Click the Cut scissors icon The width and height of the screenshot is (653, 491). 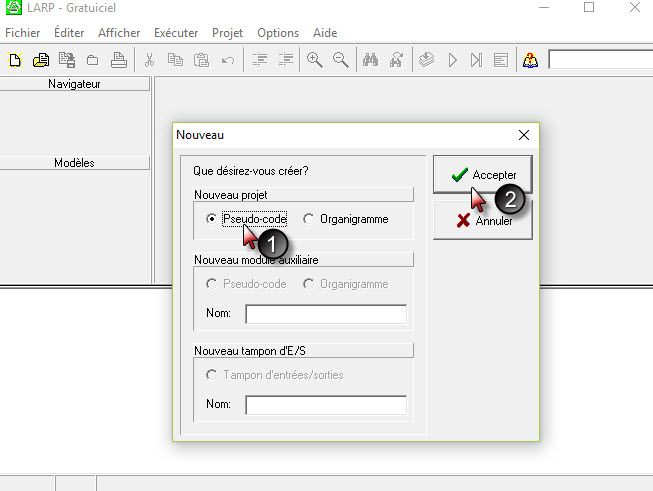point(149,60)
